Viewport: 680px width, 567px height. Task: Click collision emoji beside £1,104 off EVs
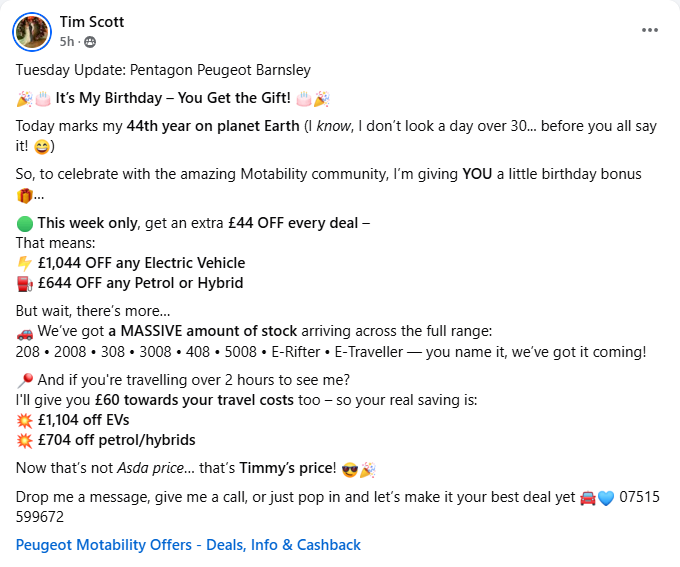click(24, 420)
